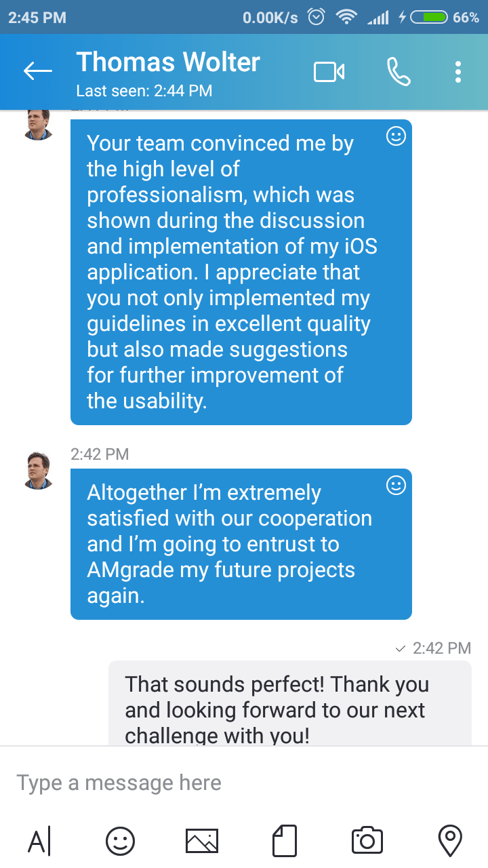Open the emoji picker in the toolbar

(x=120, y=842)
